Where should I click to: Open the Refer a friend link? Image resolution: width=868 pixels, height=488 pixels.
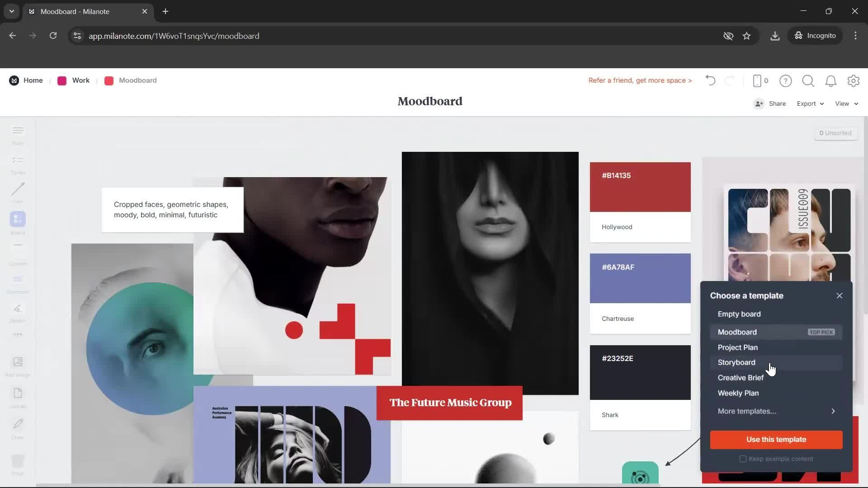640,80
